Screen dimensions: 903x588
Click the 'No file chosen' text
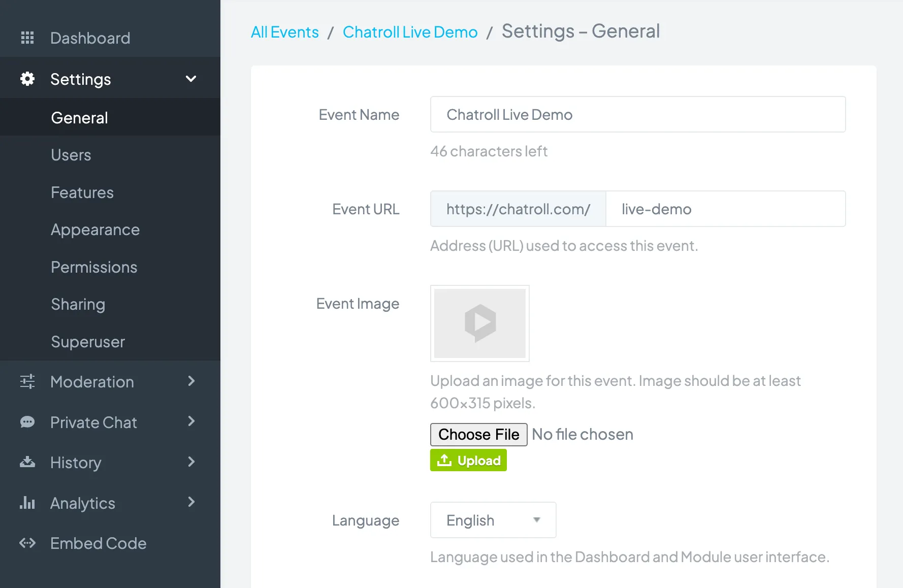(583, 434)
